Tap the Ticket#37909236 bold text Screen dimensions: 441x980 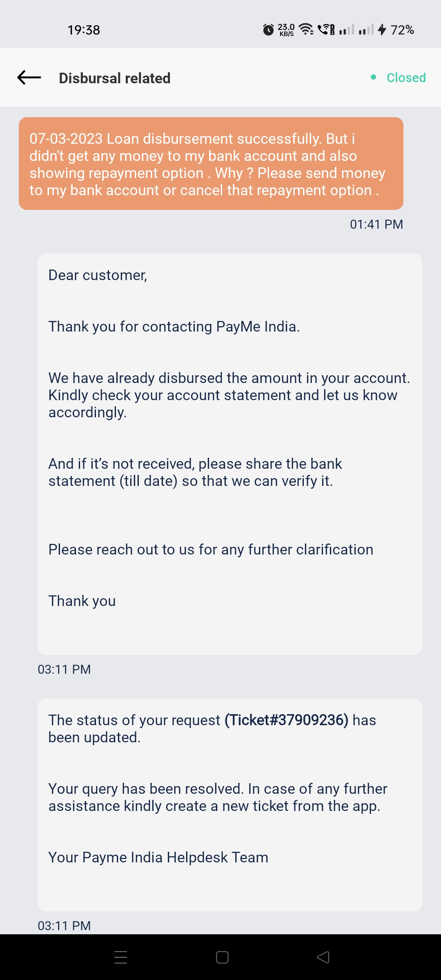pos(287,720)
